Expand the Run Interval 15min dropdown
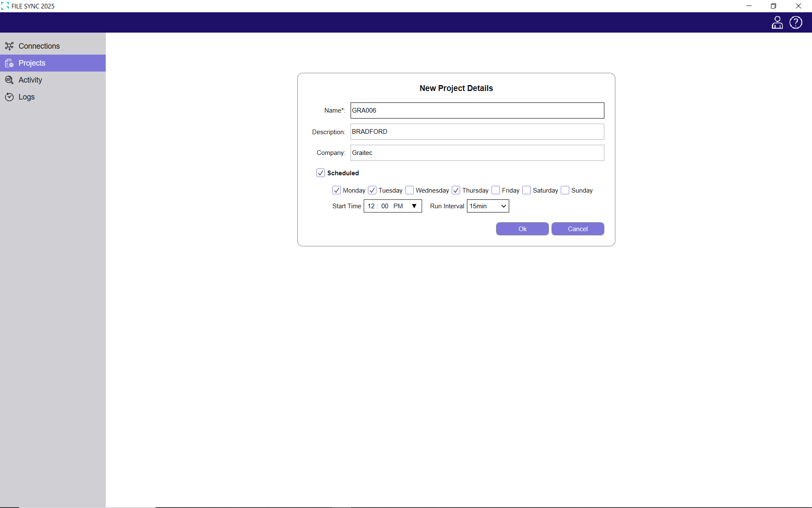The width and height of the screenshot is (812, 508). click(488, 206)
